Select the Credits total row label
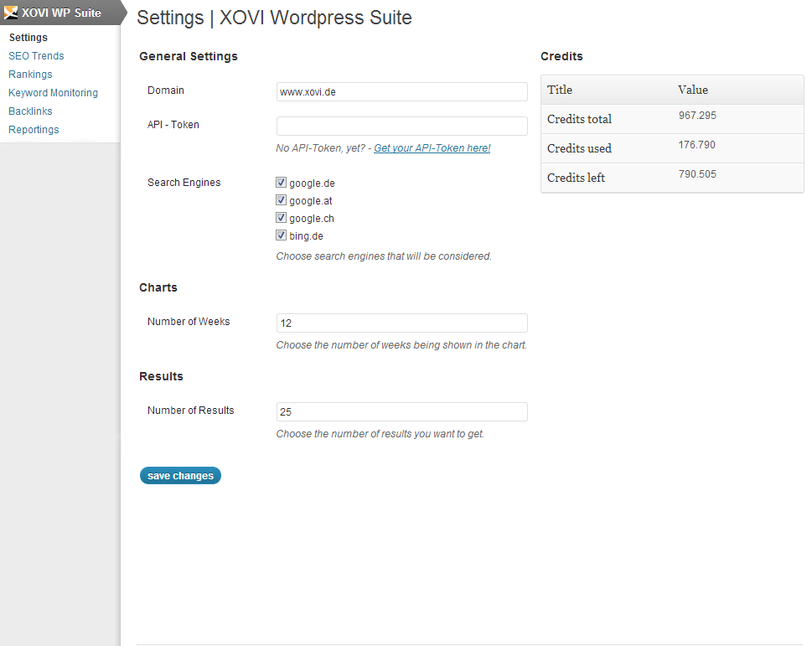This screenshot has height=646, width=812. [580, 119]
